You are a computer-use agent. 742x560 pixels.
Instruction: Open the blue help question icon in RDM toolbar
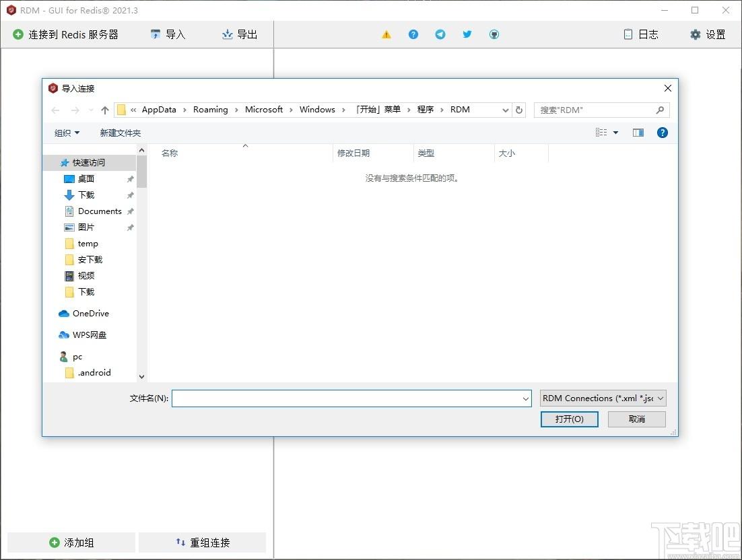pos(413,34)
